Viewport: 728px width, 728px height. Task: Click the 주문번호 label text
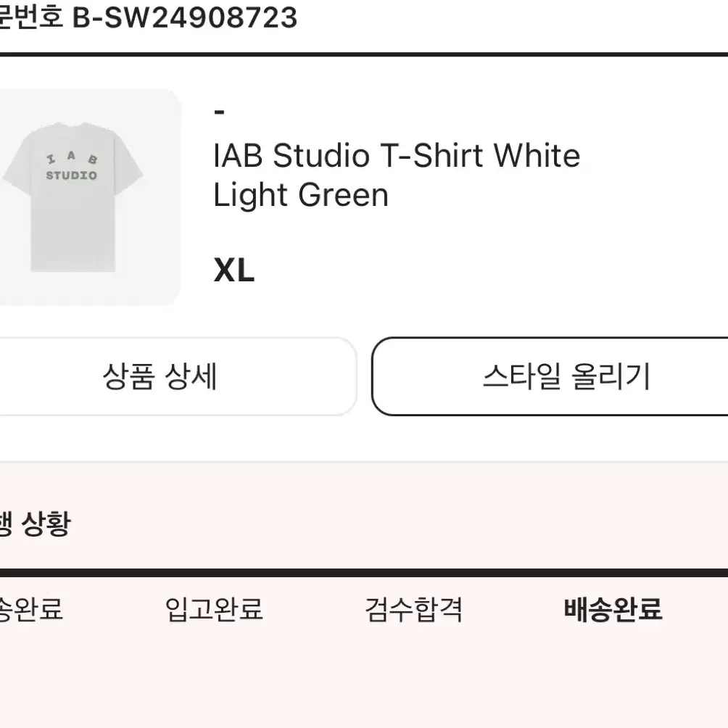30,17
